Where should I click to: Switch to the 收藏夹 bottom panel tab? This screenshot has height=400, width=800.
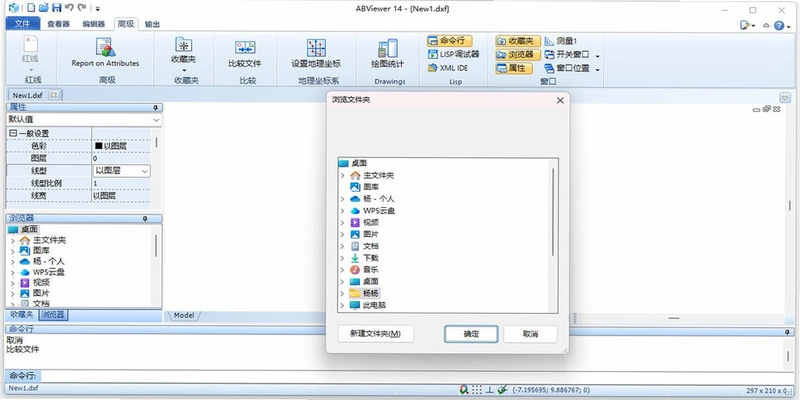(22, 315)
